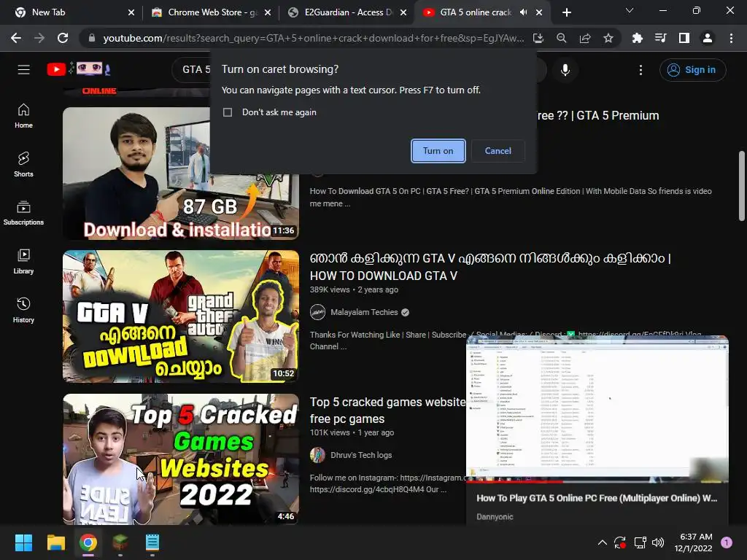The width and height of the screenshot is (747, 560).
Task: Seek the miniplayer red progress bar
Action: pos(597,481)
